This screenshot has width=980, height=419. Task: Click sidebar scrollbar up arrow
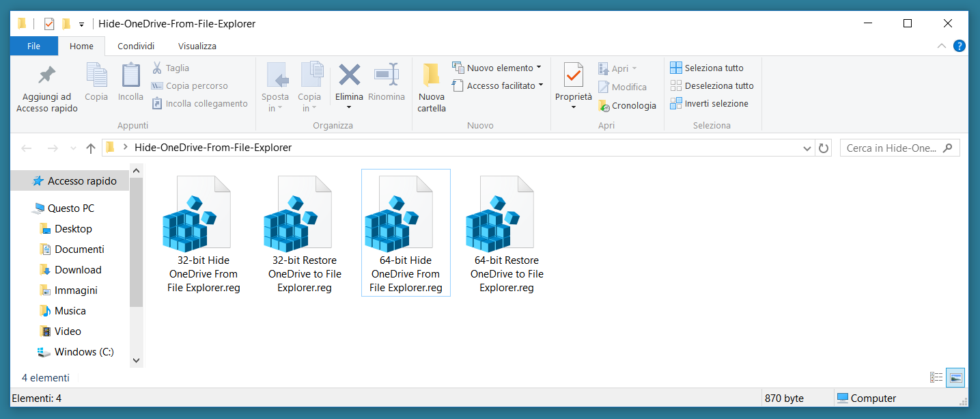pyautogui.click(x=136, y=171)
